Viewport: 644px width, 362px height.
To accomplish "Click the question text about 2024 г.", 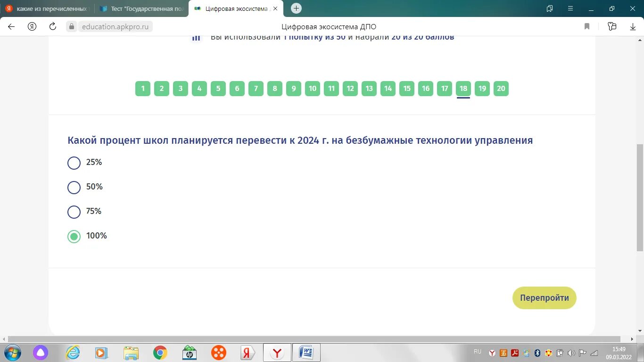I will coord(300,140).
